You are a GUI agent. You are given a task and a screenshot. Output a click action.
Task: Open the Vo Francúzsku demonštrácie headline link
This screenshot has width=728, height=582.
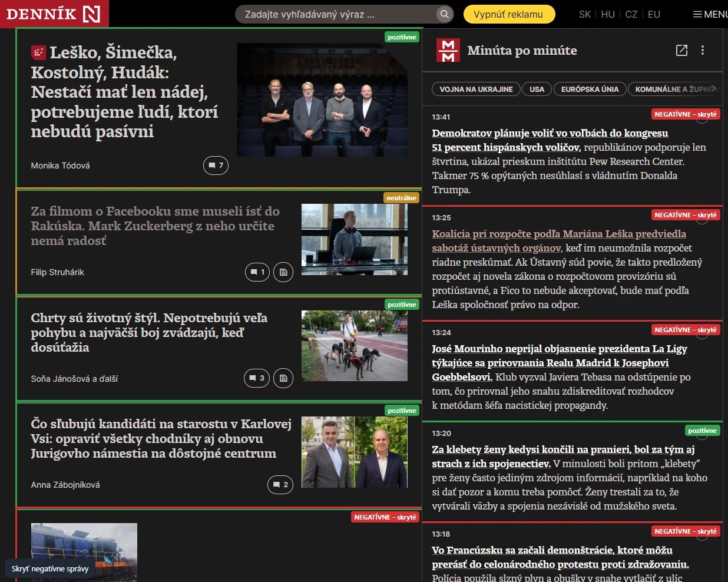560,557
